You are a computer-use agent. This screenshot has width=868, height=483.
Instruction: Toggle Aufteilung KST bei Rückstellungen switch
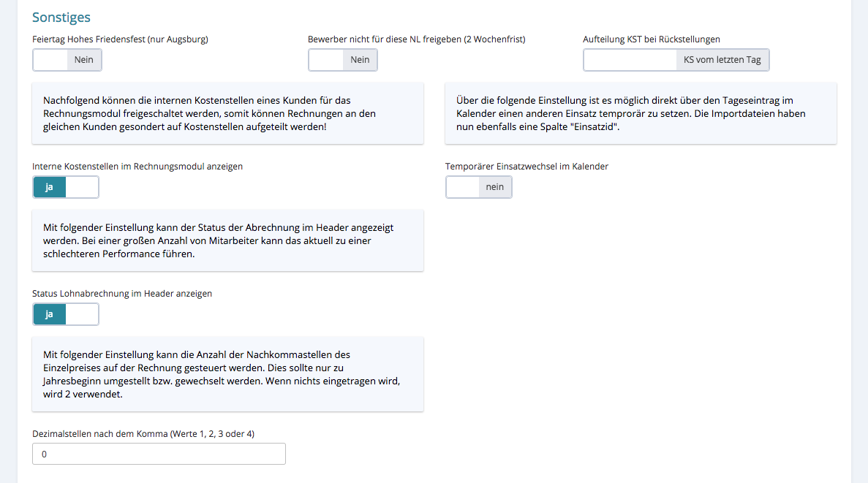(676, 60)
